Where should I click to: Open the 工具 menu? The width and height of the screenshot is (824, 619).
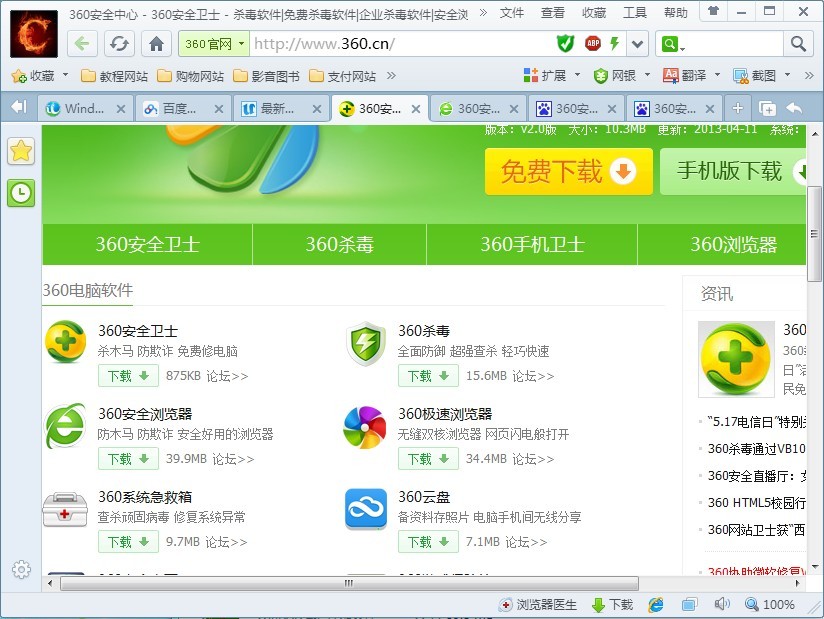click(635, 13)
